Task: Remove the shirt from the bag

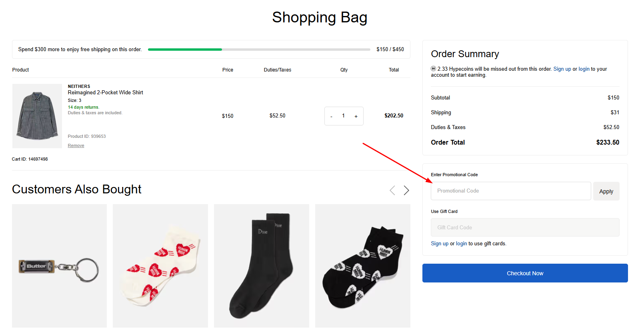Action: click(76, 146)
